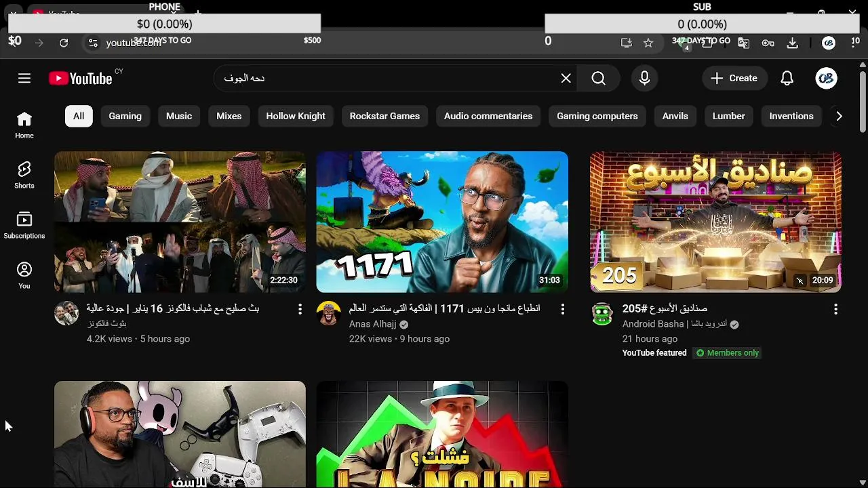Screen dimensions: 868x488
Task: Open the notifications bell
Action: (x=787, y=79)
